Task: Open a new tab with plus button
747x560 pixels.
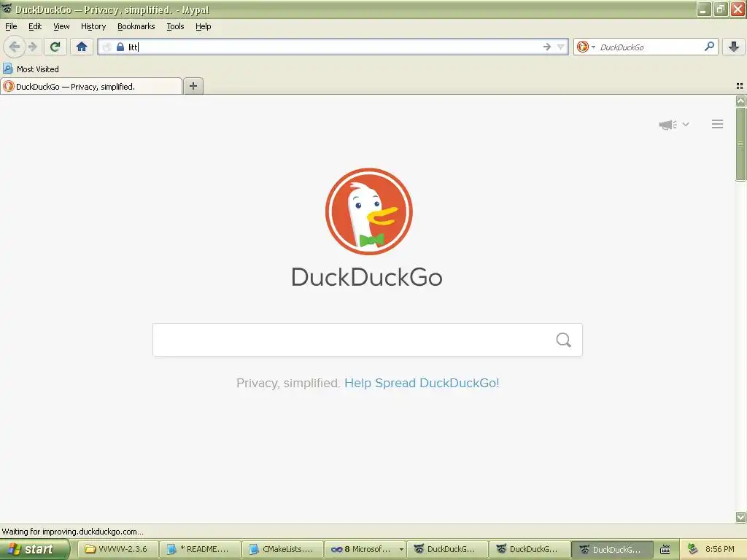Action: [x=193, y=86]
